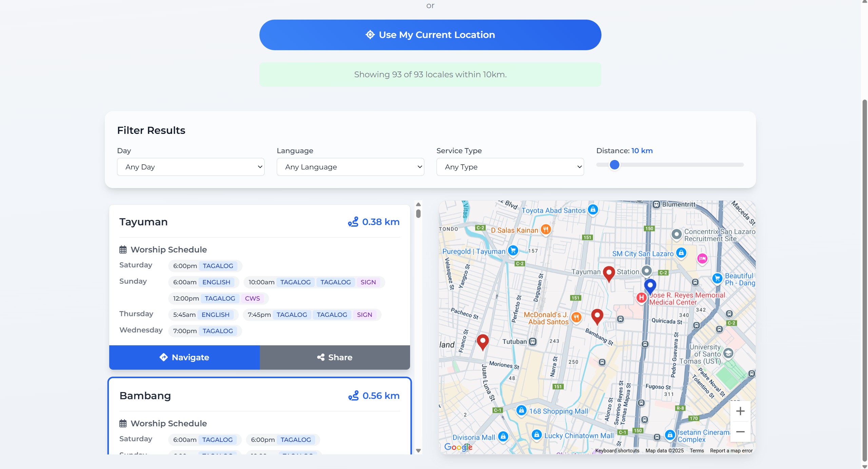Click the red marker near Bambang St

pyautogui.click(x=597, y=316)
